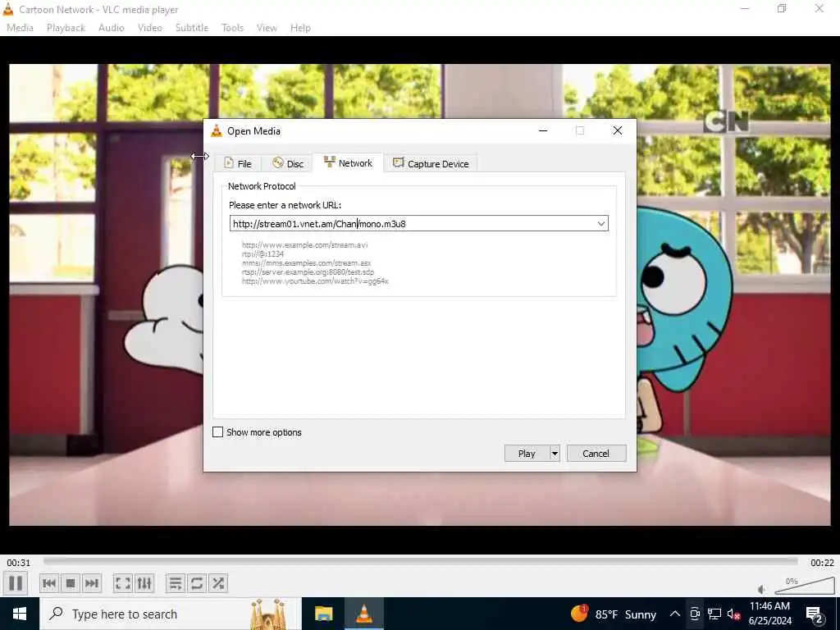Viewport: 840px width, 630px height.
Task: Enable Show more options checkbox
Action: [217, 432]
